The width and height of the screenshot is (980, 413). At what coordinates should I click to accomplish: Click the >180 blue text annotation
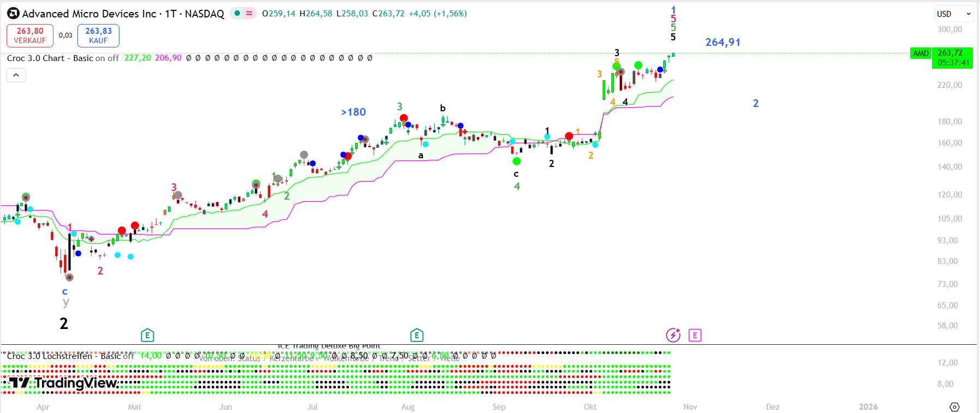tap(353, 112)
